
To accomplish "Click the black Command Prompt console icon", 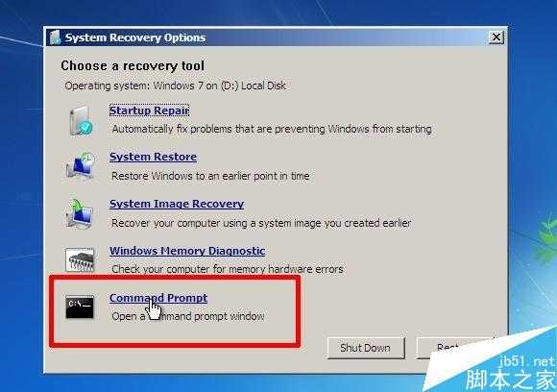I will point(80,306).
